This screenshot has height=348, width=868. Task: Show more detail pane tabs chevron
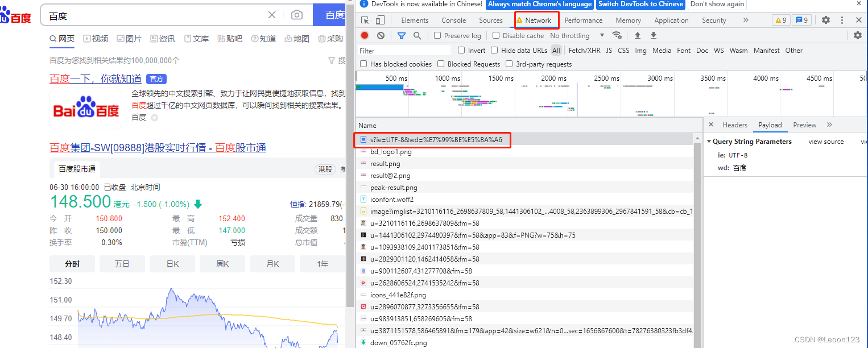click(x=829, y=125)
